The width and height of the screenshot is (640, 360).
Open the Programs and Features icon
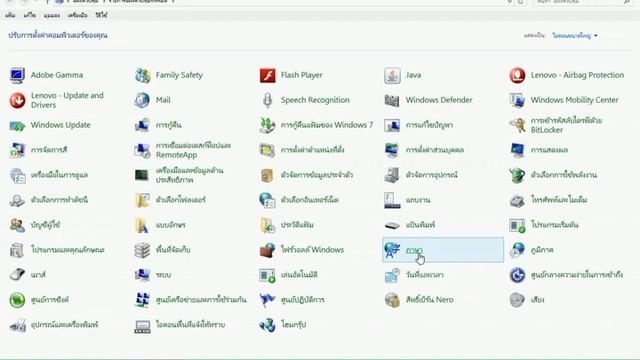(17, 250)
